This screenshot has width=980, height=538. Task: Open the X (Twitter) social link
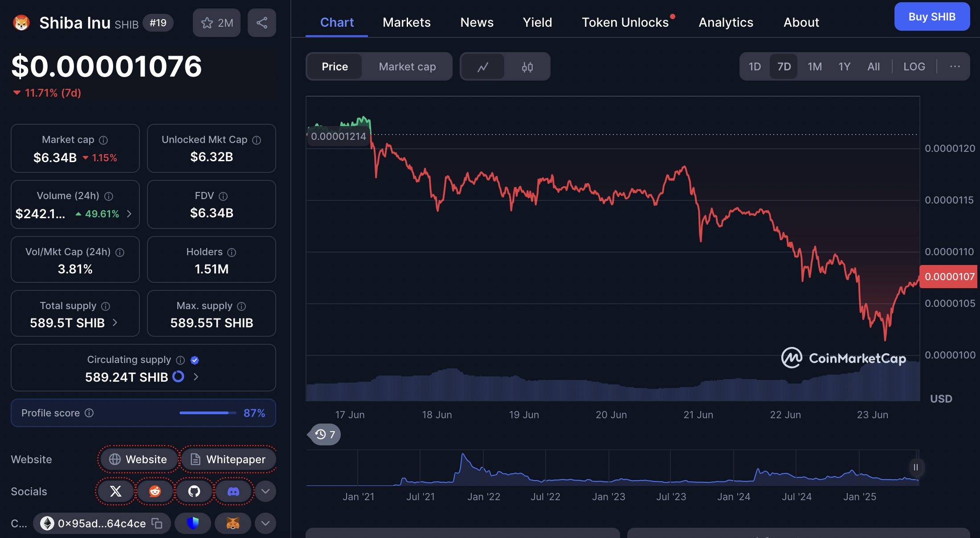tap(116, 491)
